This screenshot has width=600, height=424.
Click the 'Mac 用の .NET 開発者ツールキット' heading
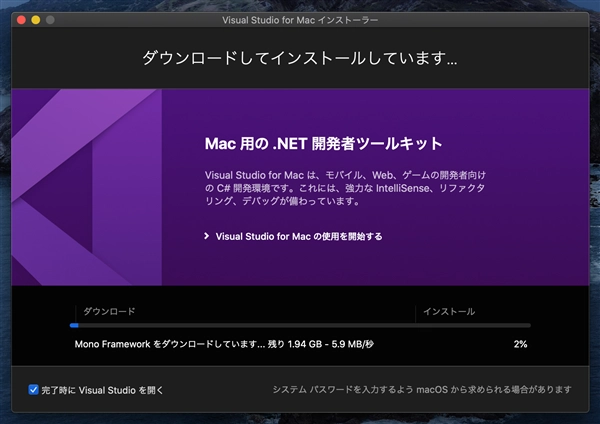coord(323,144)
